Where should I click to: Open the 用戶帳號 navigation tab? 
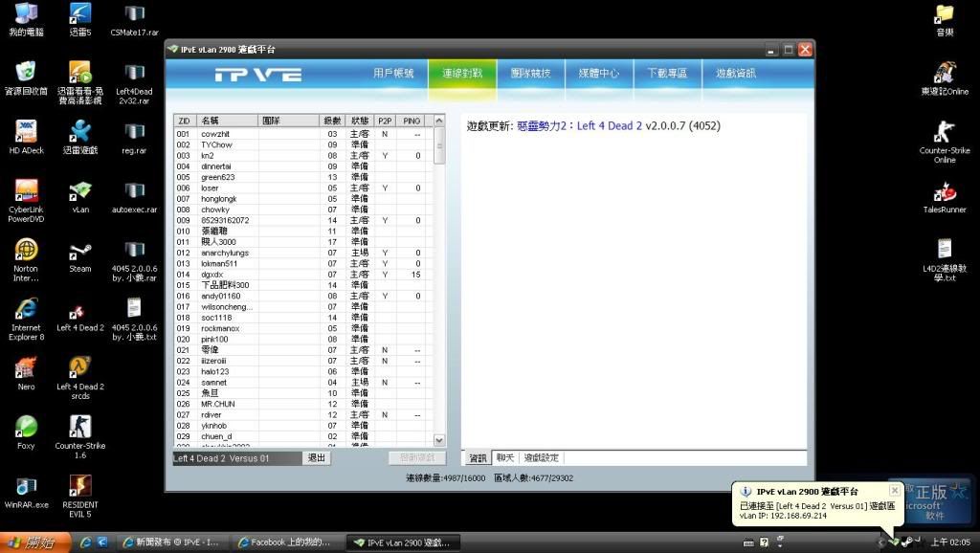click(x=393, y=74)
